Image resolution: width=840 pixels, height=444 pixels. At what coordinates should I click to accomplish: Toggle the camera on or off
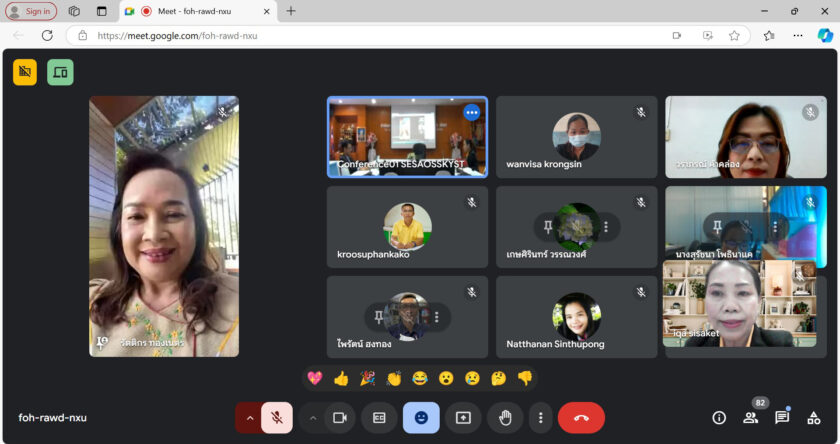tap(339, 418)
